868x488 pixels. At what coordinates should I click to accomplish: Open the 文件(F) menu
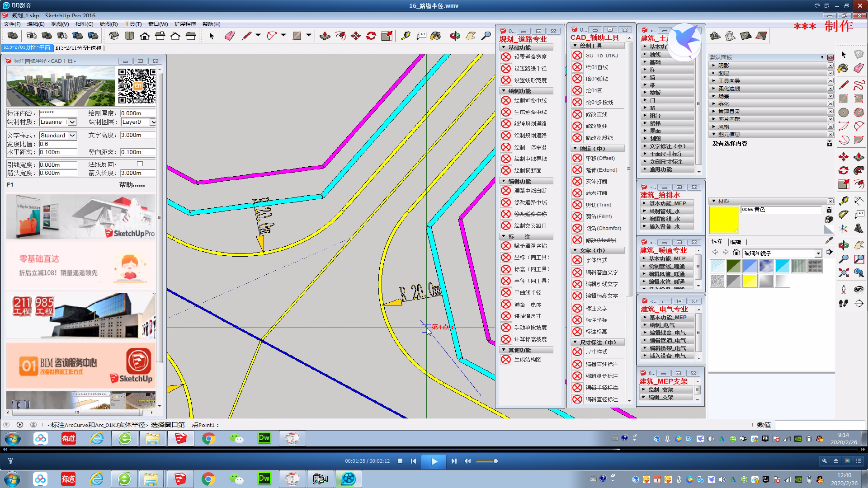click(x=12, y=24)
